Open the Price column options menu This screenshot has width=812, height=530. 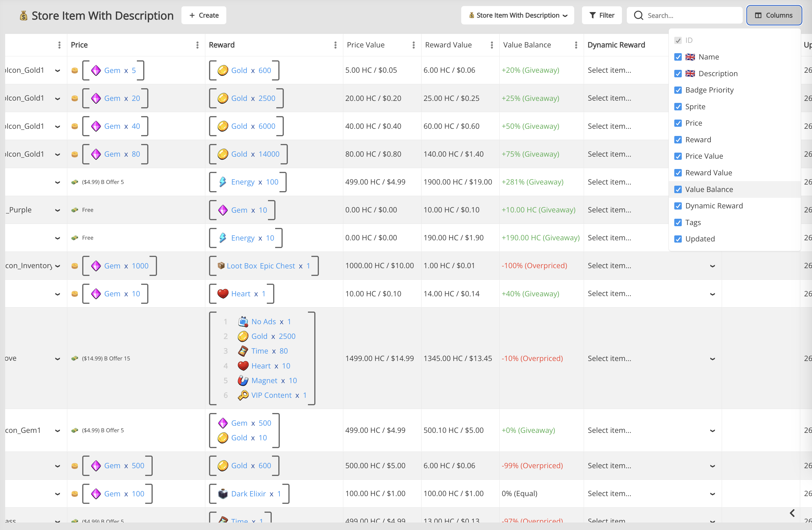[x=197, y=45]
